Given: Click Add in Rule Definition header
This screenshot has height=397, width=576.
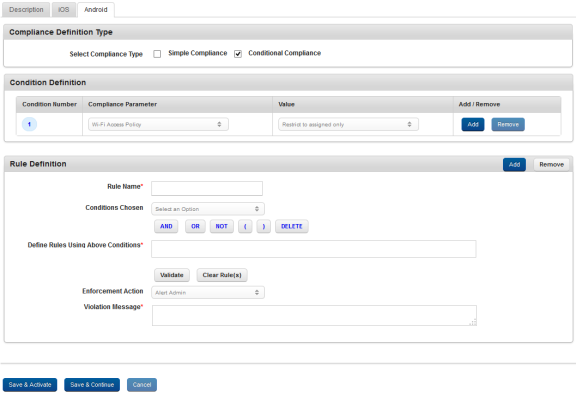Looking at the screenshot, I should click(514, 165).
